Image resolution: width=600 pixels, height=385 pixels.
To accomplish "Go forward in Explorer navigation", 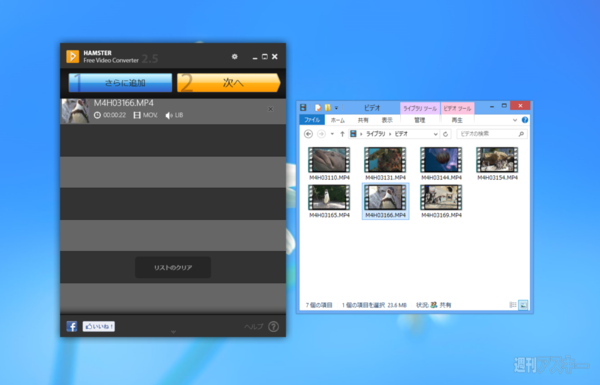I will click(321, 134).
